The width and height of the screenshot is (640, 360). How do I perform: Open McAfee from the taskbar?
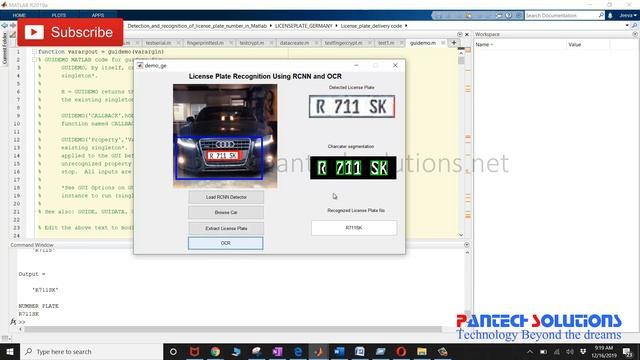click(194, 351)
